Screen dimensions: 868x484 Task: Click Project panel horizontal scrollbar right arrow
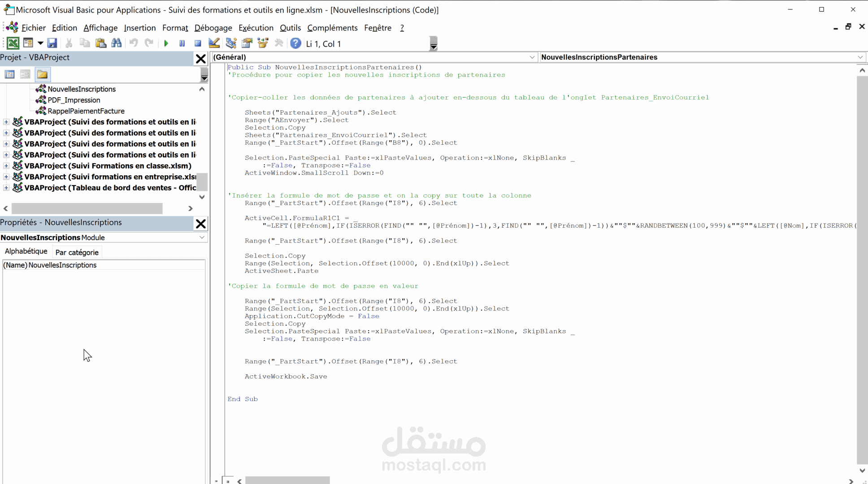click(191, 208)
